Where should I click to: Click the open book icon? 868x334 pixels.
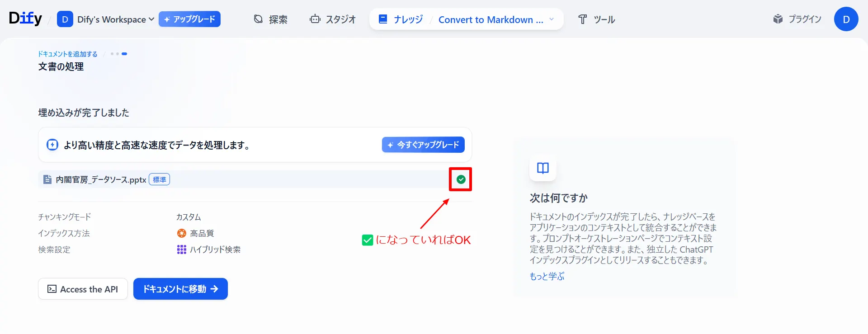point(542,168)
